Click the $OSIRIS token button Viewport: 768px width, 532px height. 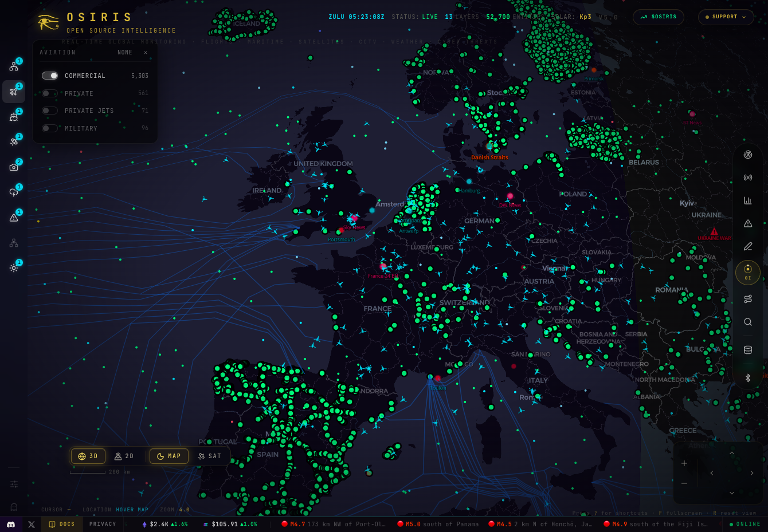coord(659,17)
